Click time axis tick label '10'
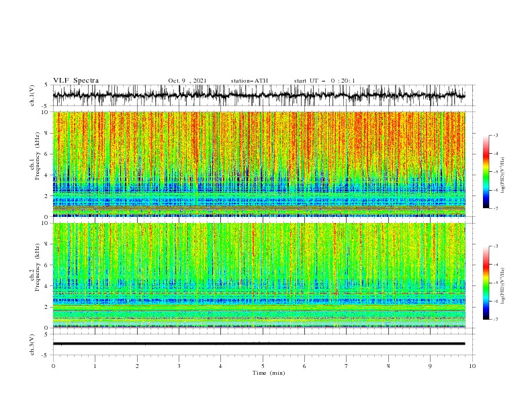Image resolution: width=532 pixels, height=411 pixels. coord(472,366)
